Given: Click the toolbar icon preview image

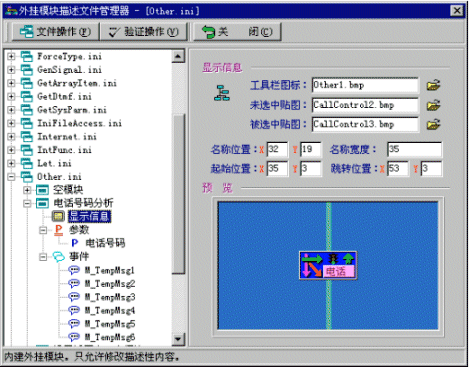Looking at the screenshot, I should point(222,93).
